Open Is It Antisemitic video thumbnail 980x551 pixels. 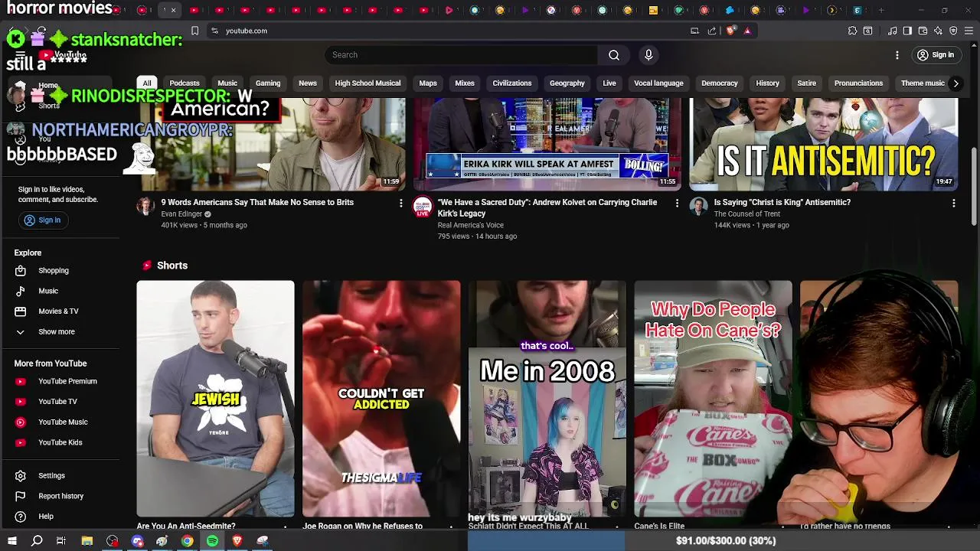[x=824, y=145]
